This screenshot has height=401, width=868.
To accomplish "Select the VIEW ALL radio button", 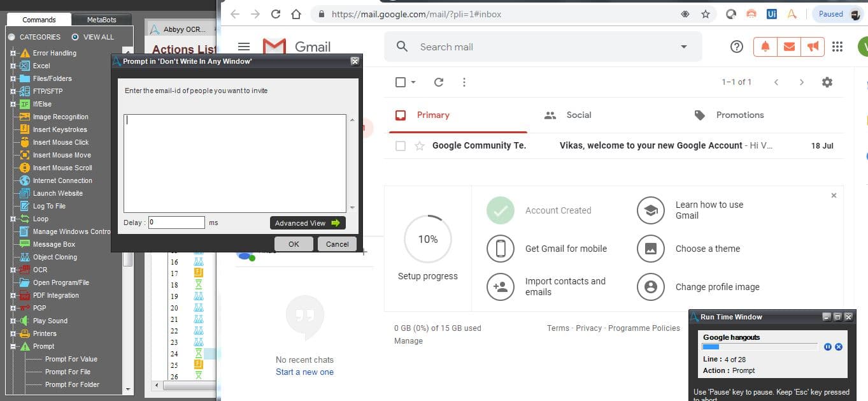I will [76, 37].
